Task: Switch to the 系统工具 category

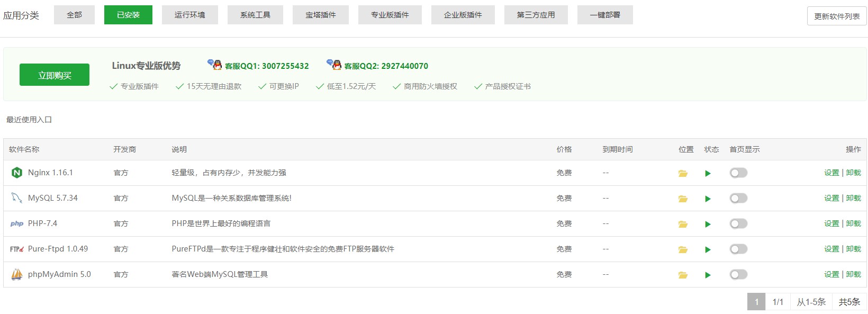Action: click(x=255, y=15)
